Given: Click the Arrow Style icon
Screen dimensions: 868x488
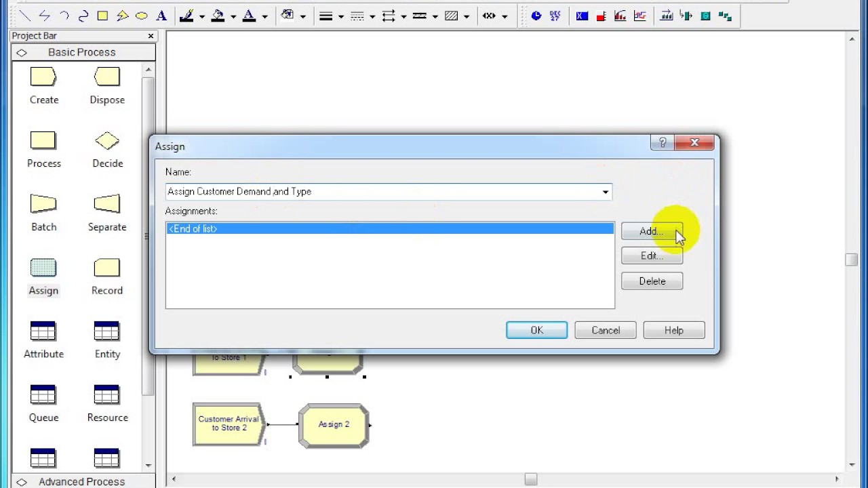Looking at the screenshot, I should tap(389, 16).
